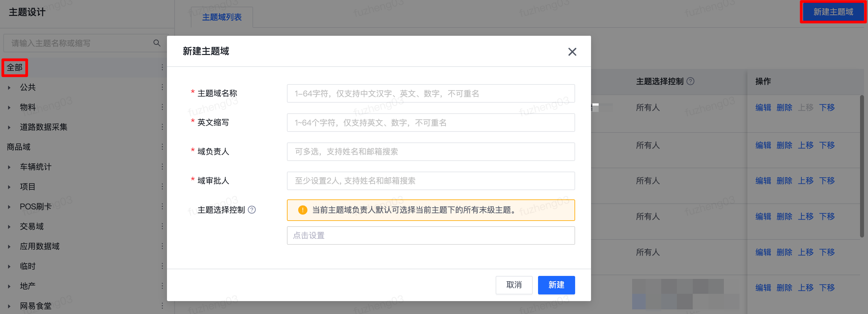
Task: Expand the 物料 tree node
Action: pyautogui.click(x=9, y=107)
